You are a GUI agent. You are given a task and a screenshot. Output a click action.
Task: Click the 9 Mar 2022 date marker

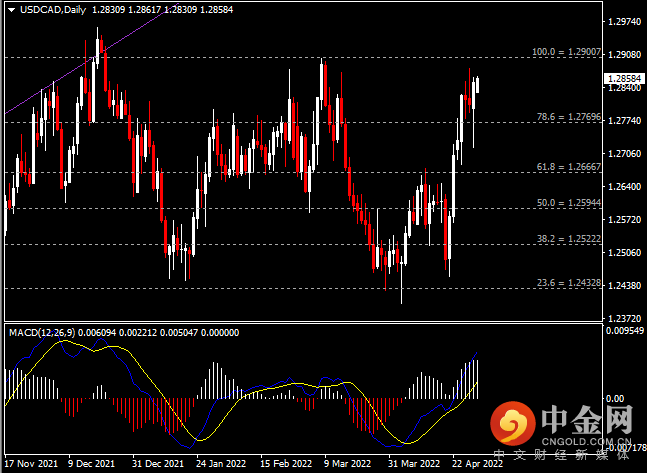347,464
